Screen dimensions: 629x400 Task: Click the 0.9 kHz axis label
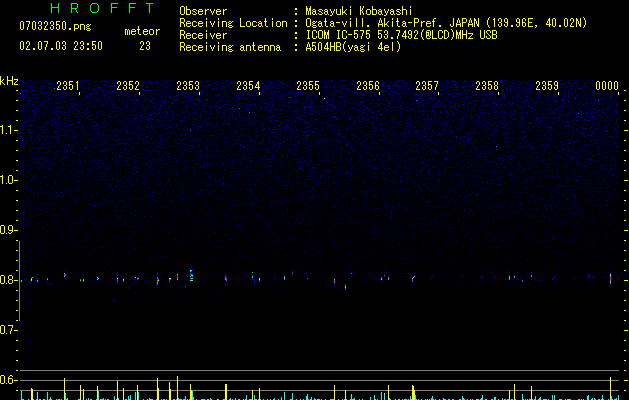(8, 230)
